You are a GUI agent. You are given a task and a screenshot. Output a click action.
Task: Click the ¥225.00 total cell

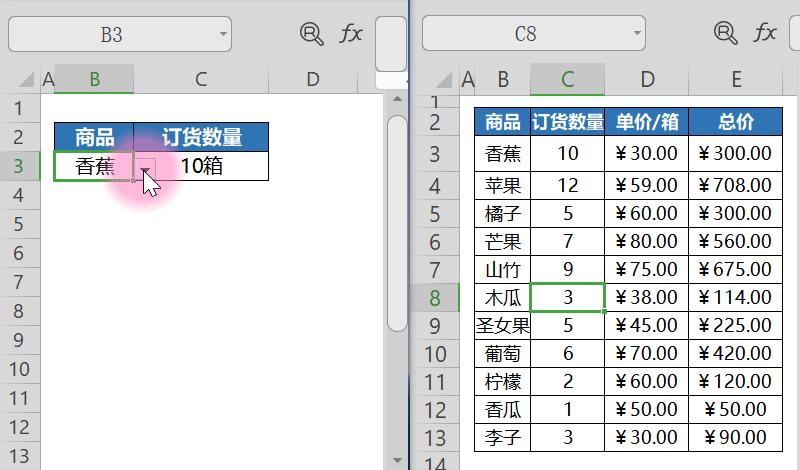tap(735, 326)
